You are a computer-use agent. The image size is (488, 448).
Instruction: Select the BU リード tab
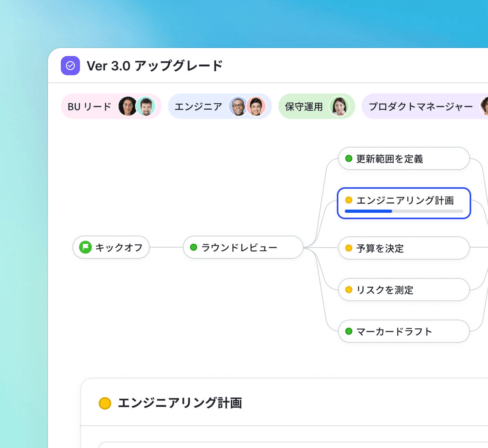click(111, 106)
